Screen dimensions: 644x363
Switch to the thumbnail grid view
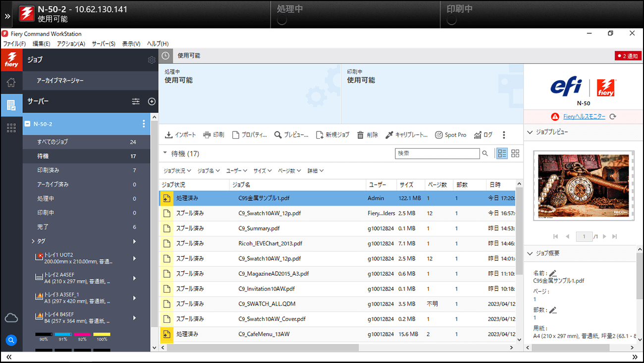[x=515, y=154]
